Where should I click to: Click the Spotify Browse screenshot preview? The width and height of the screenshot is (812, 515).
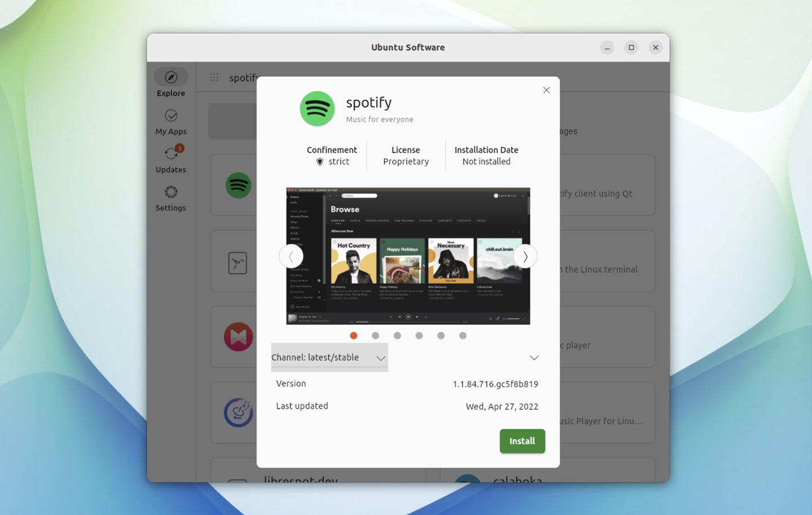pos(408,256)
